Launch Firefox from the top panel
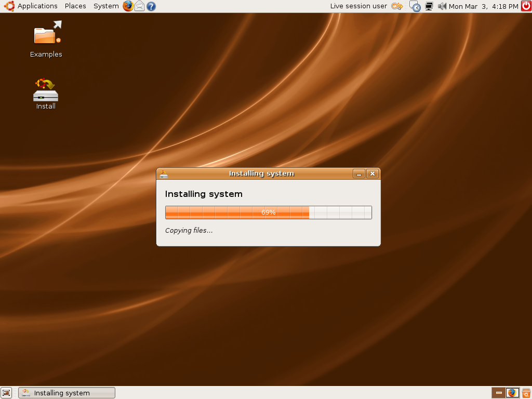Image resolution: width=532 pixels, height=399 pixels. tap(128, 6)
